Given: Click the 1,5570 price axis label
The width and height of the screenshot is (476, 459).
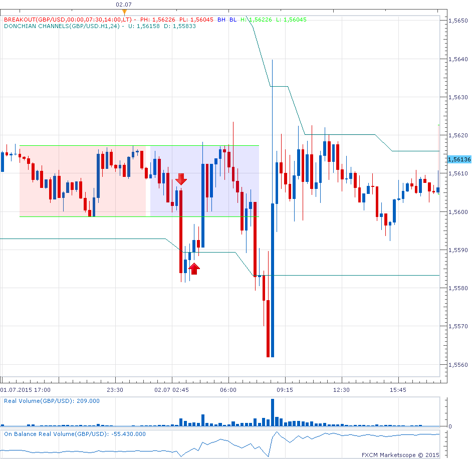Looking at the screenshot, I should click(458, 326).
